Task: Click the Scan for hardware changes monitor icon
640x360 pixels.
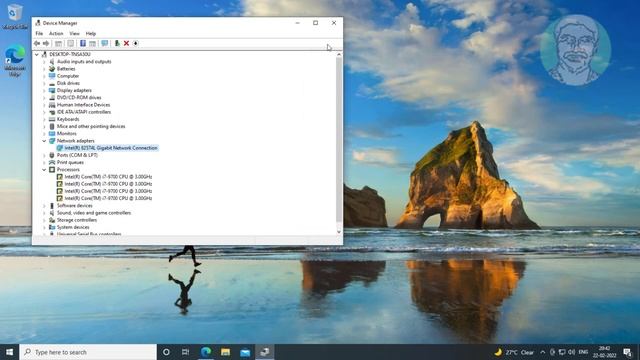Action: tap(104, 43)
